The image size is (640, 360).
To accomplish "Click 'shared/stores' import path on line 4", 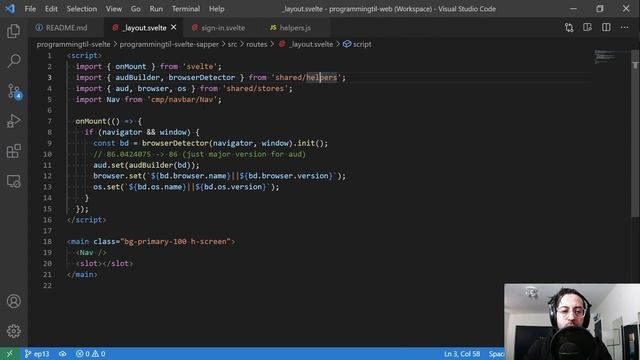I will click(x=255, y=89).
